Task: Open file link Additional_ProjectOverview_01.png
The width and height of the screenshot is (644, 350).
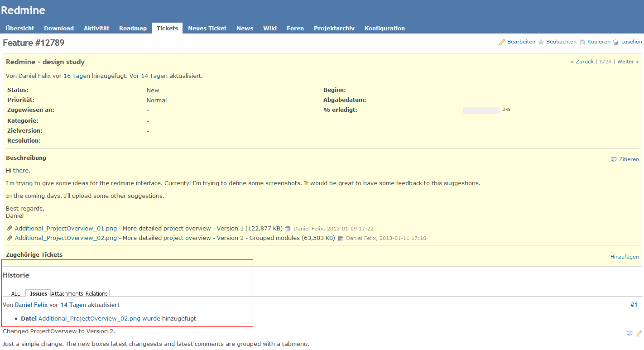Action: tap(66, 229)
